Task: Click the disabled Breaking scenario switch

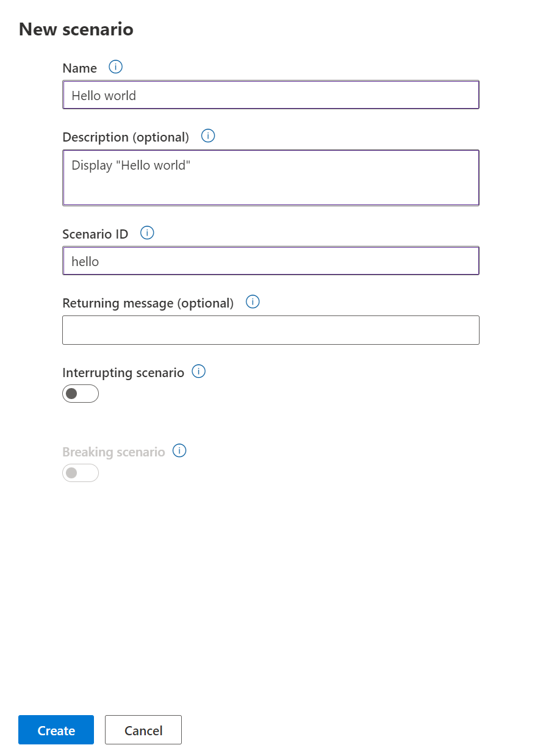Action: pos(80,473)
